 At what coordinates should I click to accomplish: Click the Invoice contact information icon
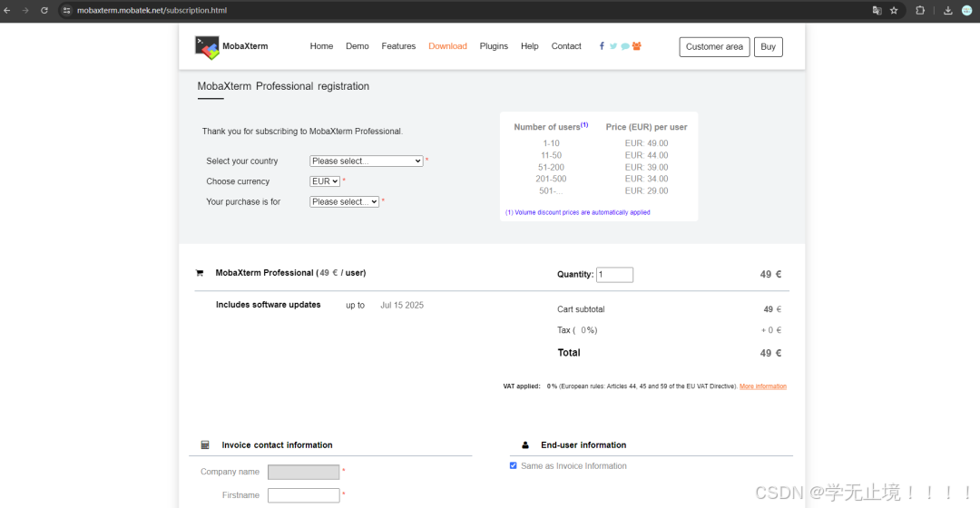point(205,444)
